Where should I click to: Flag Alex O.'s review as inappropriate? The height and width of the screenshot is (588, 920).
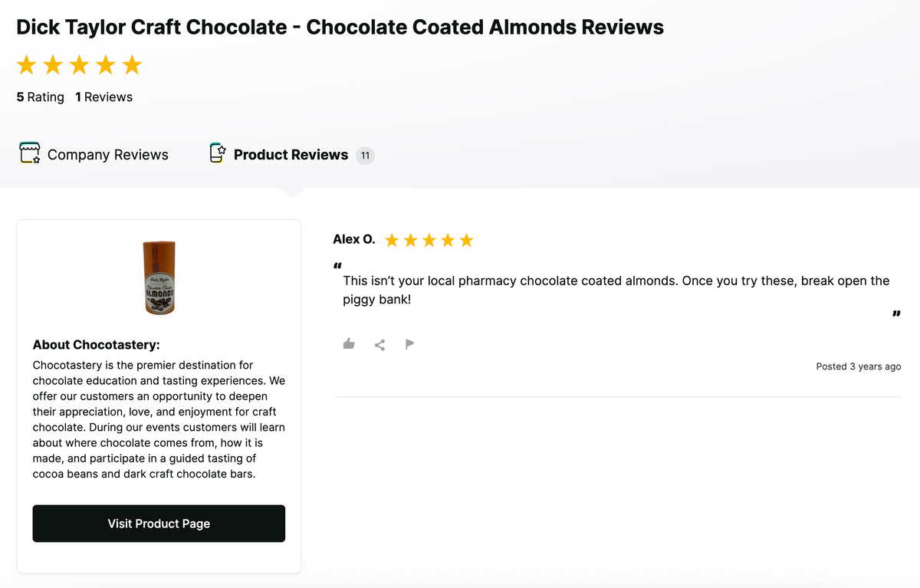409,343
